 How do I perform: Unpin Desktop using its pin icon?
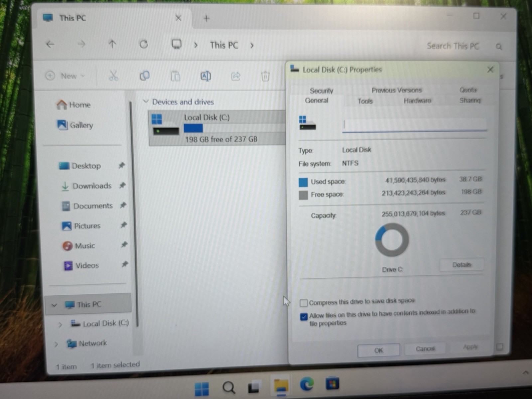[x=122, y=165]
